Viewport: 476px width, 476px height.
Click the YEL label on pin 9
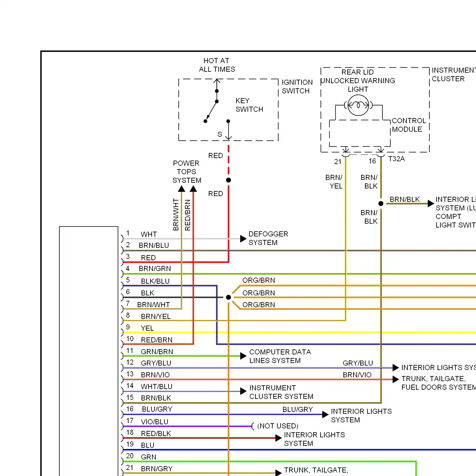point(147,328)
